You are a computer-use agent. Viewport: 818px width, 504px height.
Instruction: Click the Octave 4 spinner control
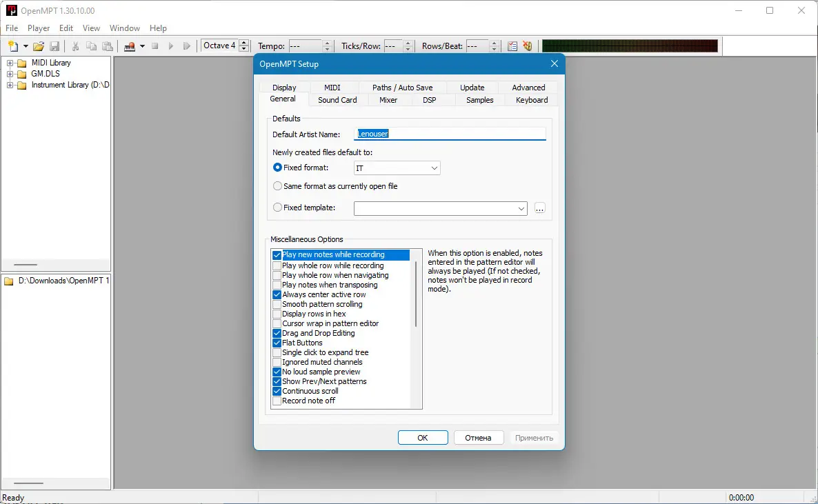click(243, 46)
